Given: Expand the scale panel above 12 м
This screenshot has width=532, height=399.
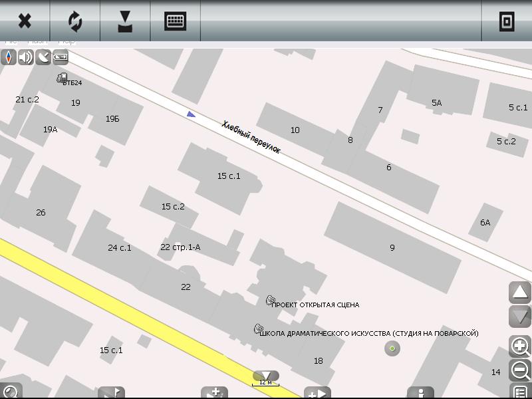Looking at the screenshot, I should (x=266, y=376).
